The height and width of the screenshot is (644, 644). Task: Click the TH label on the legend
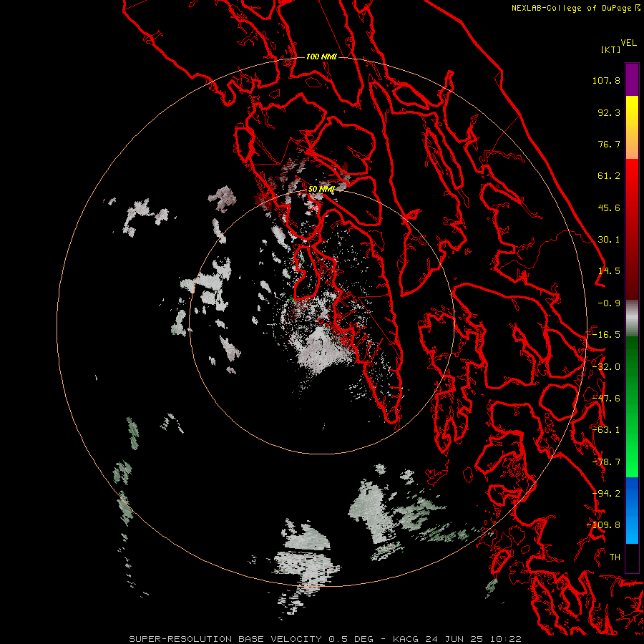point(615,557)
